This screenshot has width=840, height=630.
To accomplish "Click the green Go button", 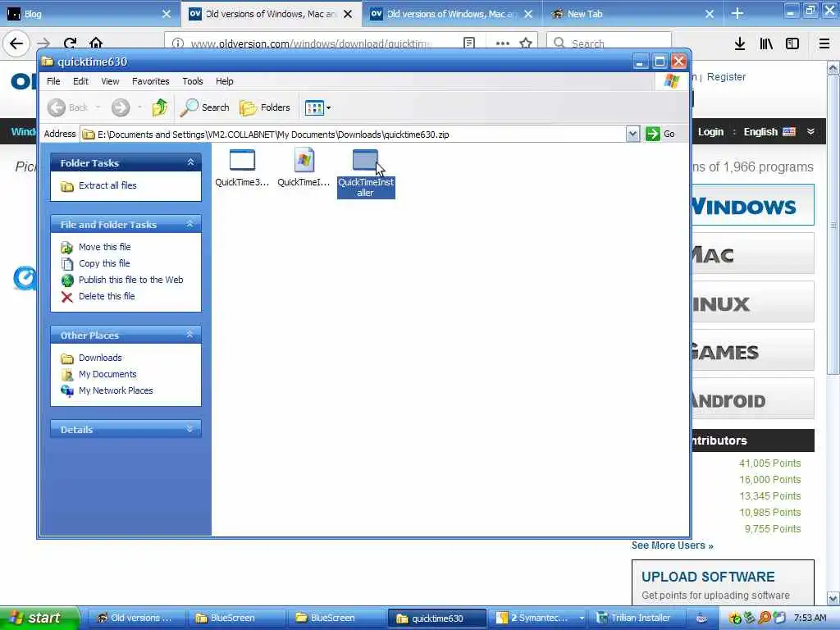I will pos(660,134).
